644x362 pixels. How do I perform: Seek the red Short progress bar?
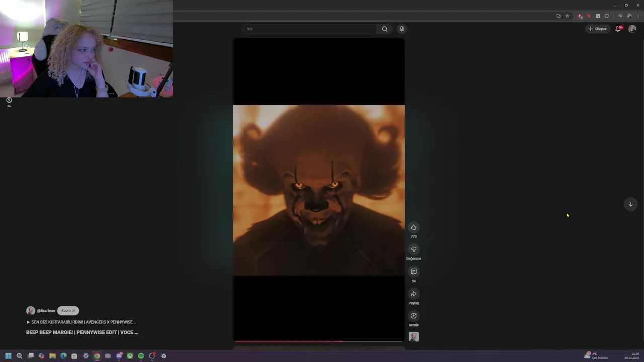[x=318, y=341]
